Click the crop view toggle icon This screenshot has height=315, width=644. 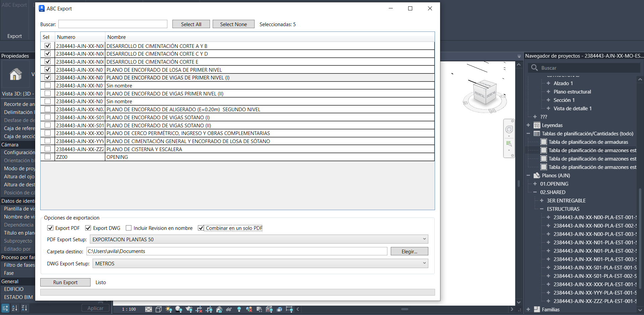(x=199, y=309)
